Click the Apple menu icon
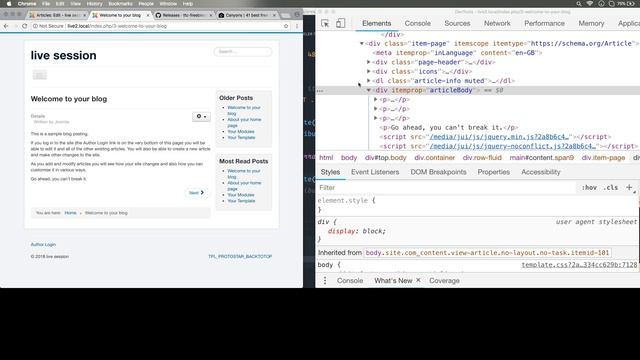This screenshot has width=640, height=360. click(x=9, y=4)
